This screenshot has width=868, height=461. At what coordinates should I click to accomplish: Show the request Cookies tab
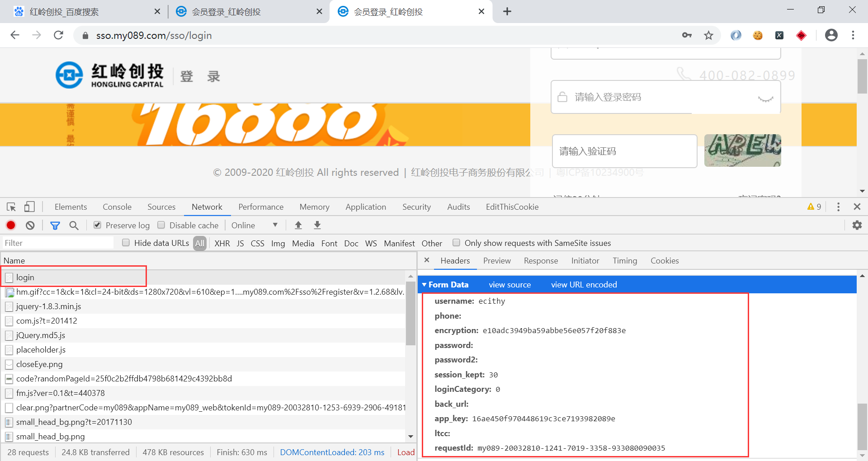(x=665, y=261)
